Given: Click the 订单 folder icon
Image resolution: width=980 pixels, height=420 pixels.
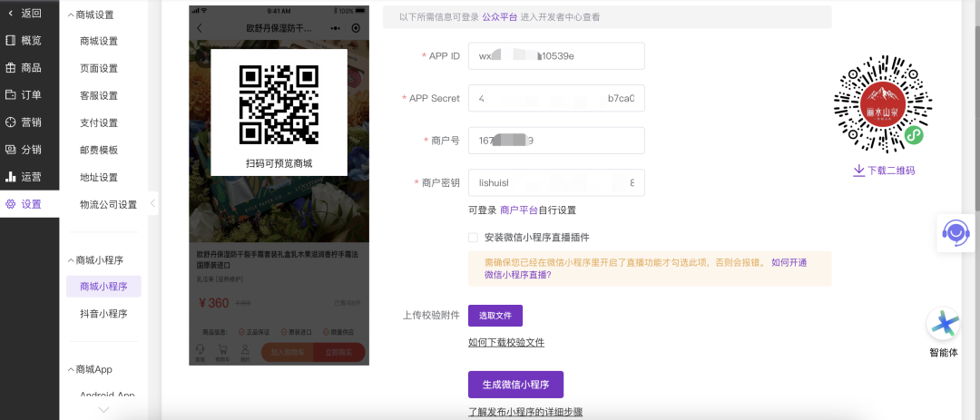Looking at the screenshot, I should click(x=10, y=95).
